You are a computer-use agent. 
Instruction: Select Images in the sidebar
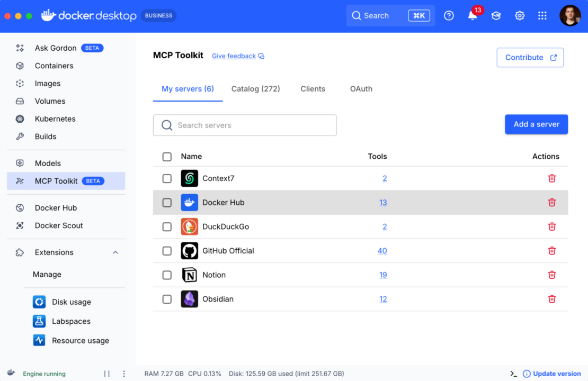(x=48, y=83)
